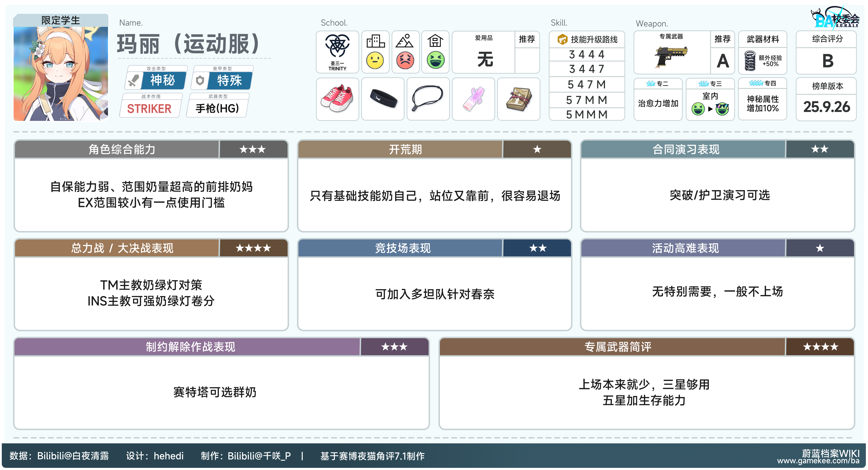Click the black necklace cord item
This screenshot has width=868, height=470.
pos(428,98)
